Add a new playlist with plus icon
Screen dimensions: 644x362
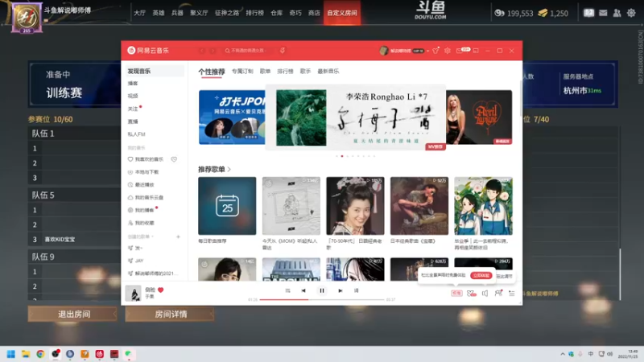(x=178, y=237)
